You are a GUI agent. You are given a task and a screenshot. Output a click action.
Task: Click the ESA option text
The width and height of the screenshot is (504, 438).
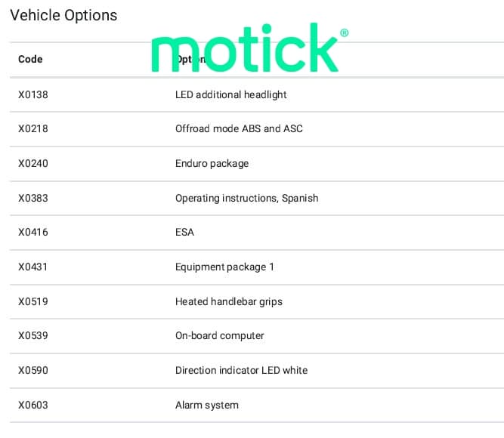(x=184, y=232)
